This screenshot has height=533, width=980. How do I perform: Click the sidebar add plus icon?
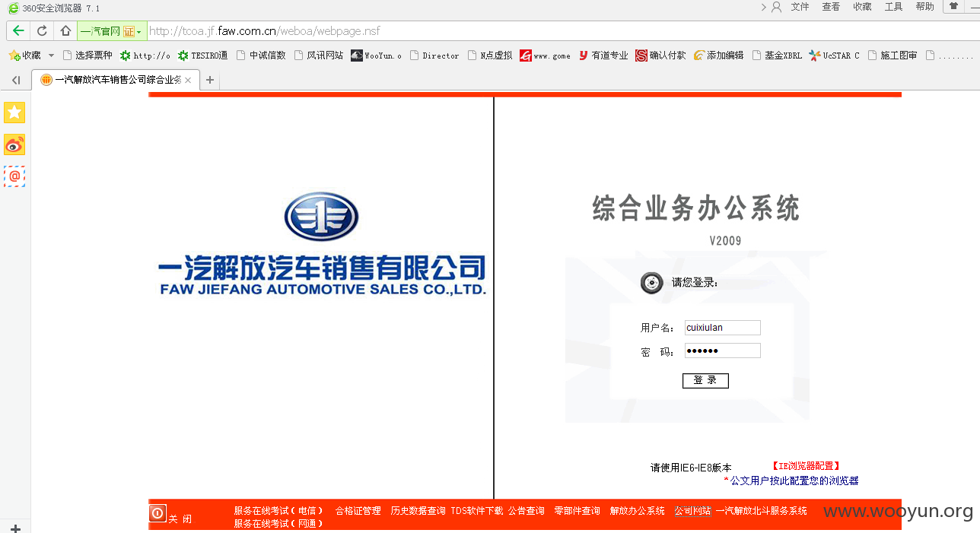(15, 528)
